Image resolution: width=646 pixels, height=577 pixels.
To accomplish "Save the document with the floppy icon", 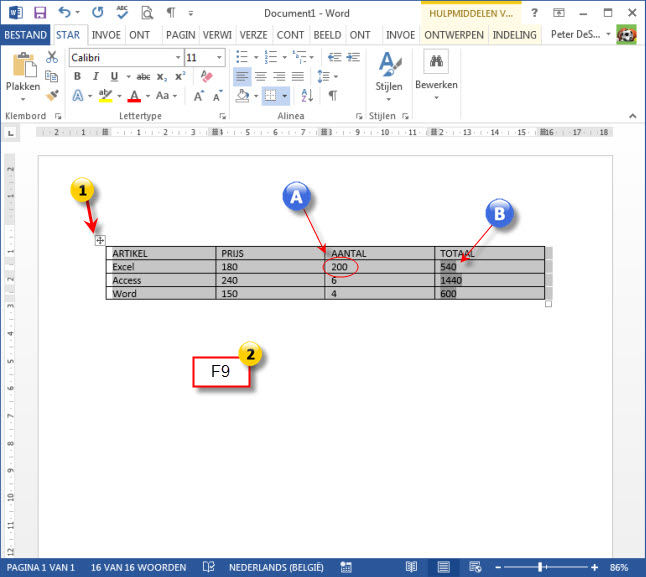I will pos(40,13).
